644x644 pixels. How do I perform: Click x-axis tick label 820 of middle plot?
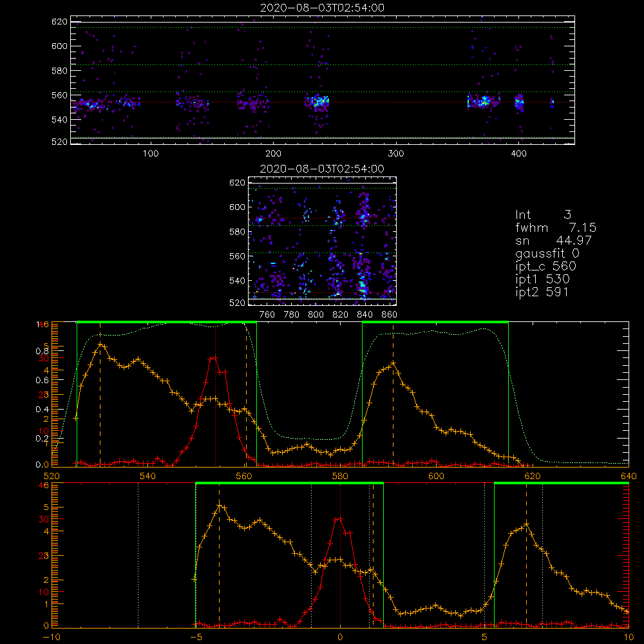click(341, 315)
